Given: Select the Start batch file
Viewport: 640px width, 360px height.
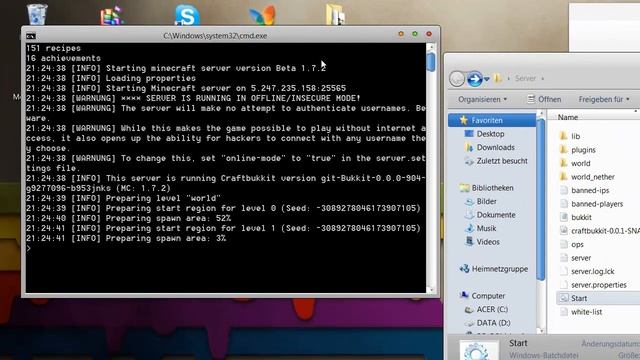Looking at the screenshot, I should coord(579,298).
